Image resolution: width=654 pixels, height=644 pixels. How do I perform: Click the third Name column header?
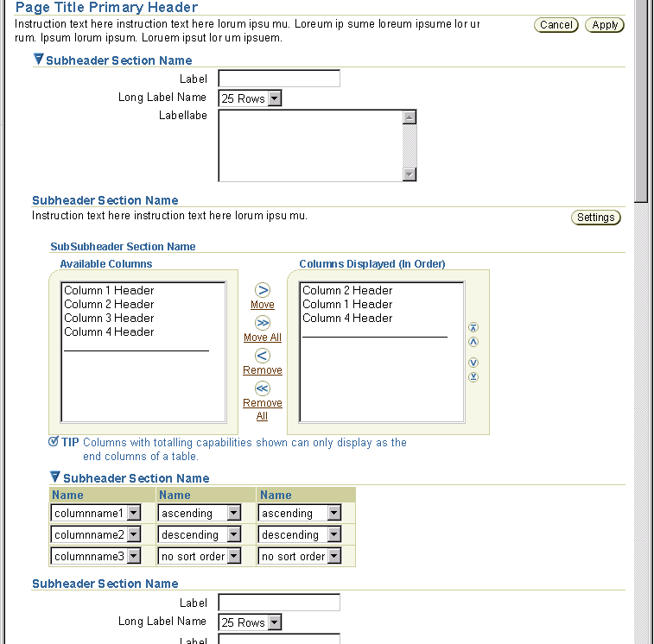coord(306,495)
